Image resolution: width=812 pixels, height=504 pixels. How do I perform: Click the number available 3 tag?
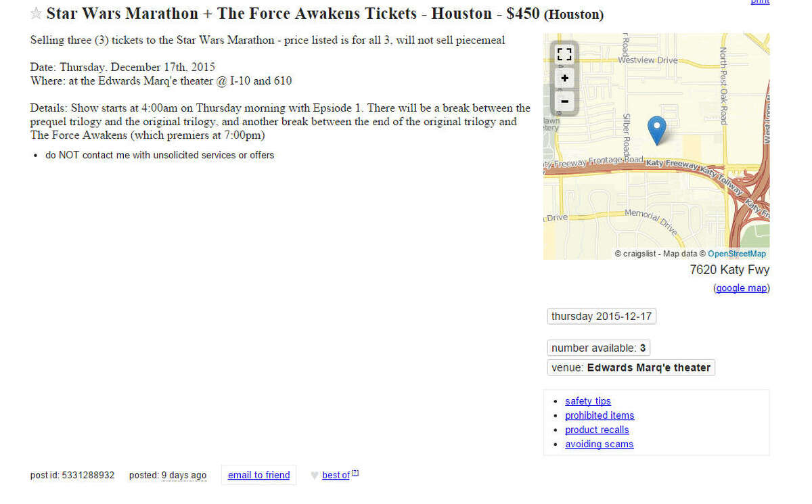[x=598, y=348]
